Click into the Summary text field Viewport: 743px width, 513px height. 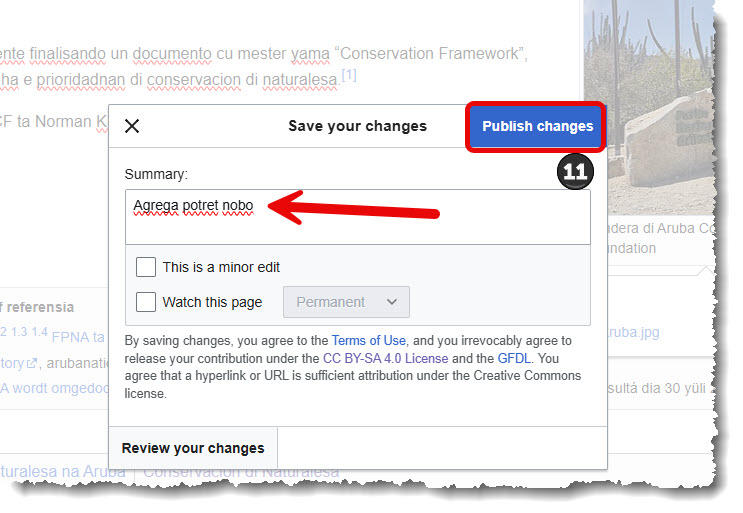pos(358,217)
